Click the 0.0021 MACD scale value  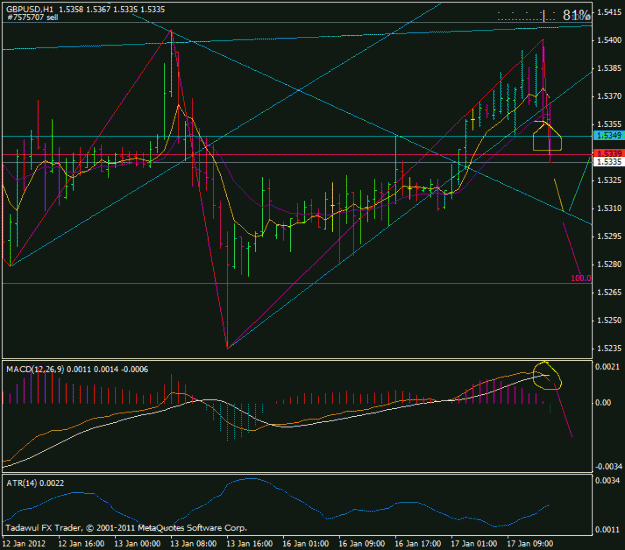[607, 367]
